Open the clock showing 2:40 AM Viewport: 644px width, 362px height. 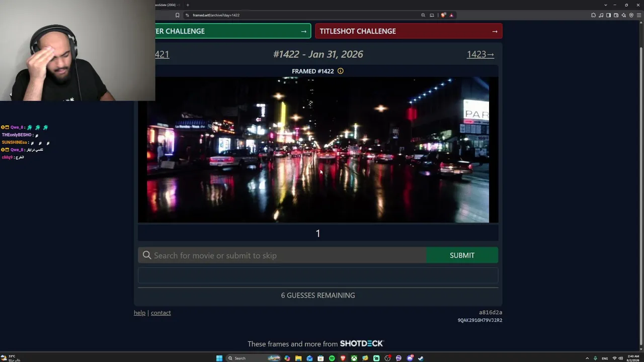(633, 358)
